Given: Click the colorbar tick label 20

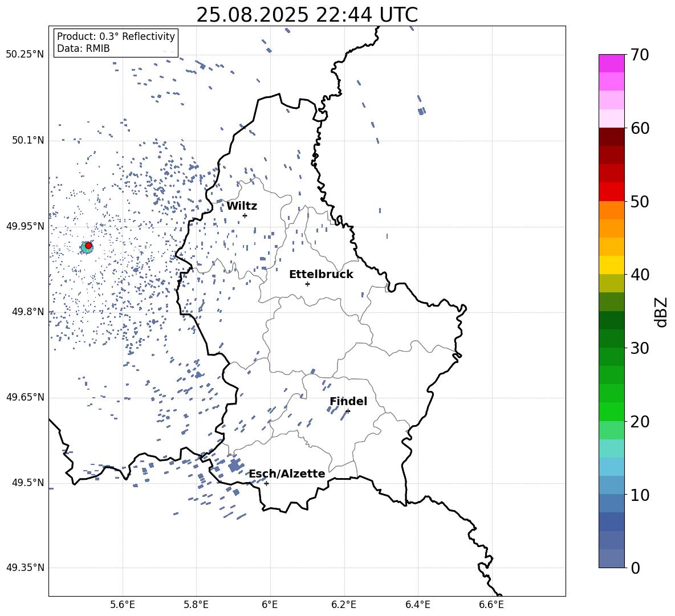Looking at the screenshot, I should coord(640,422).
